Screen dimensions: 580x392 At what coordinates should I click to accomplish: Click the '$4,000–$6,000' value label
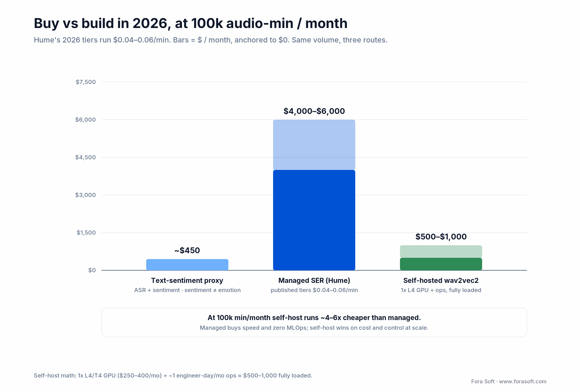[314, 111]
